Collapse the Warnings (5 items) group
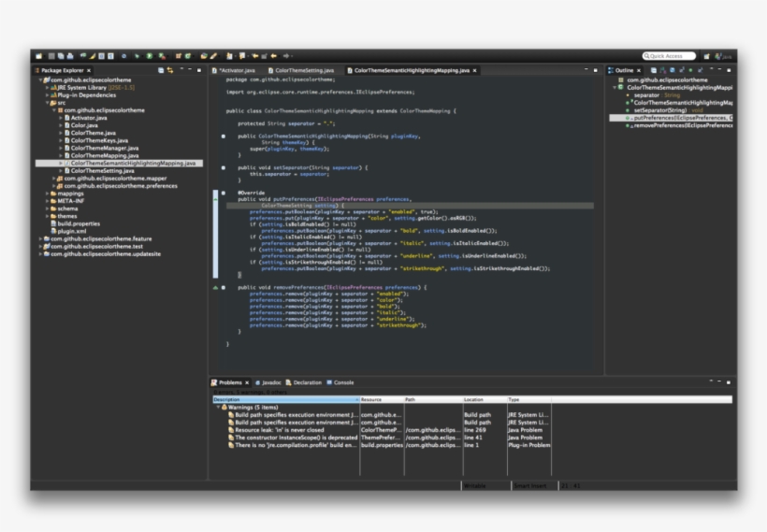The width and height of the screenshot is (767, 532). [x=219, y=407]
